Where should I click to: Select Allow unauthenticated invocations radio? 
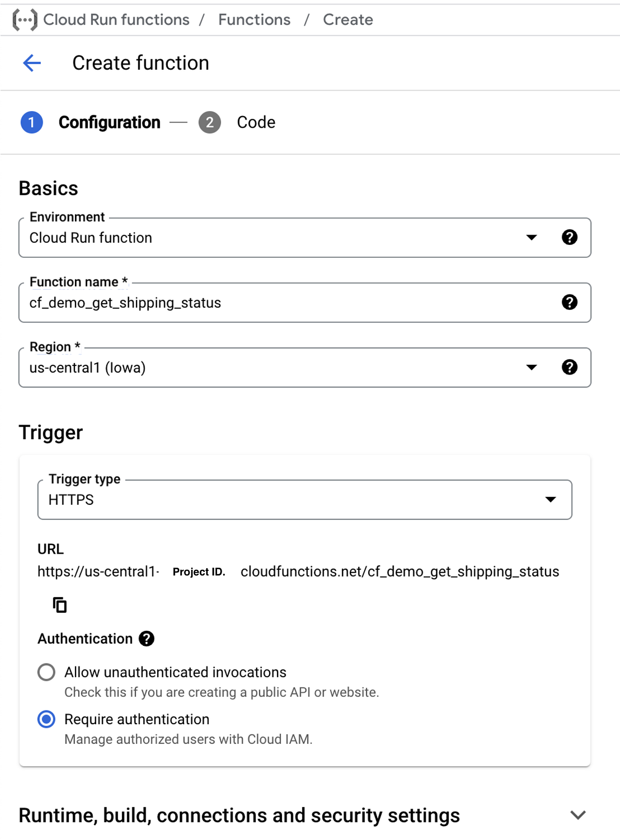point(47,673)
